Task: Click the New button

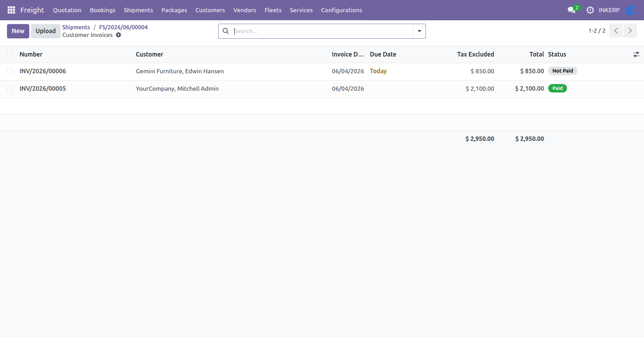Action: 18,31
